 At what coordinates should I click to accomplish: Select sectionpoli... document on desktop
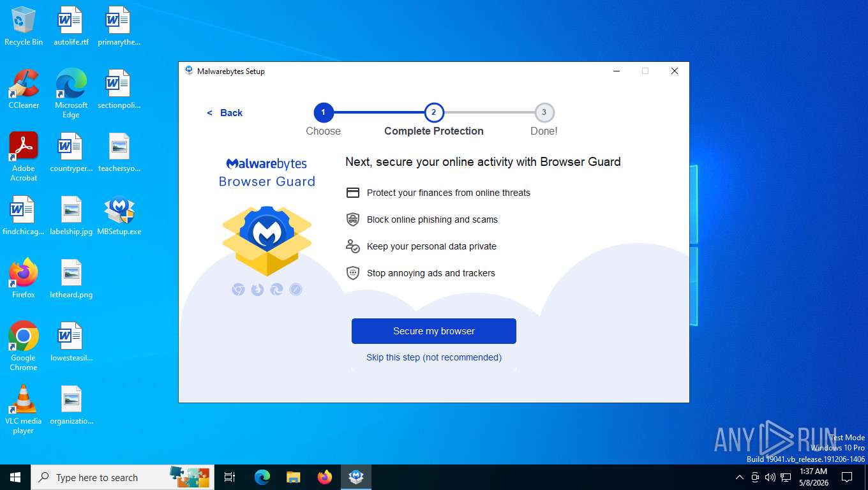click(x=119, y=89)
